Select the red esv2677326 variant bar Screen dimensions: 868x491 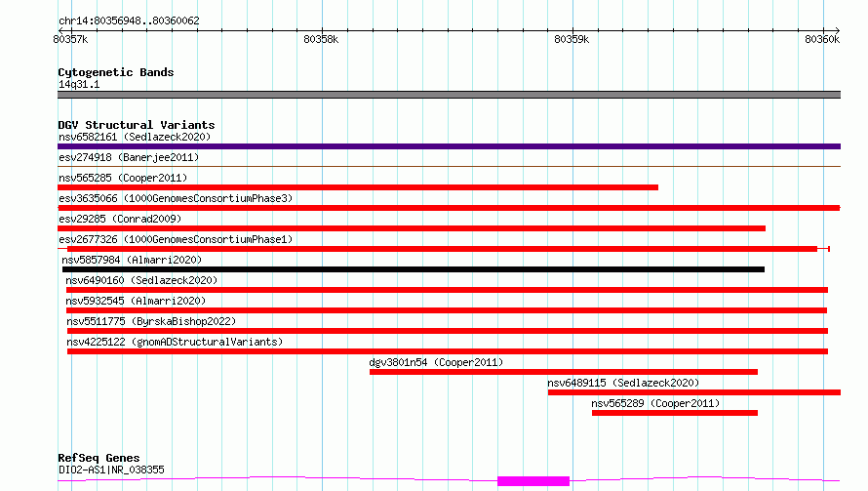(x=443, y=249)
